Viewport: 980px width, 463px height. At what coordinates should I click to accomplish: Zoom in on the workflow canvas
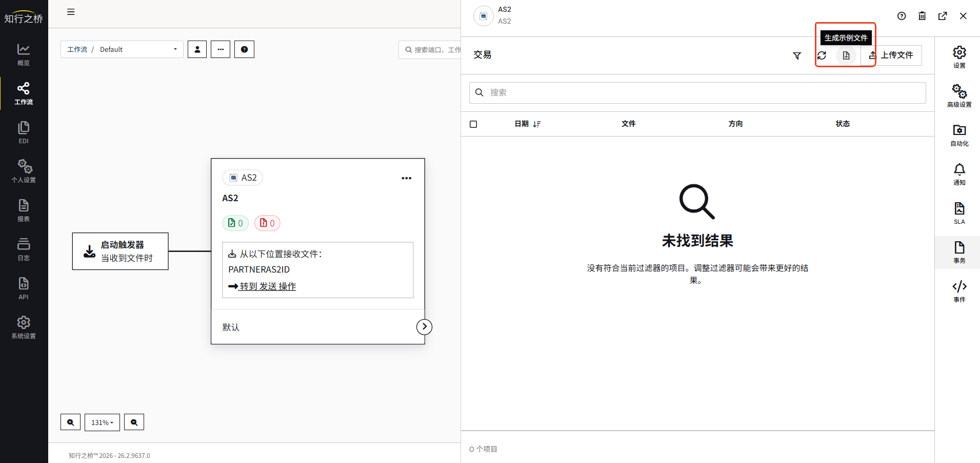tap(70, 422)
